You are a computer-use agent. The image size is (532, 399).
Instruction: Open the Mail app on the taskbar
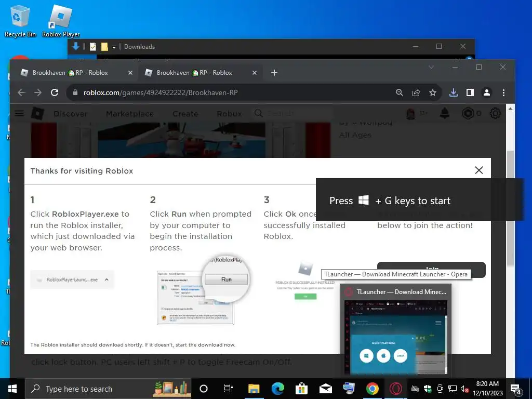[x=325, y=389]
